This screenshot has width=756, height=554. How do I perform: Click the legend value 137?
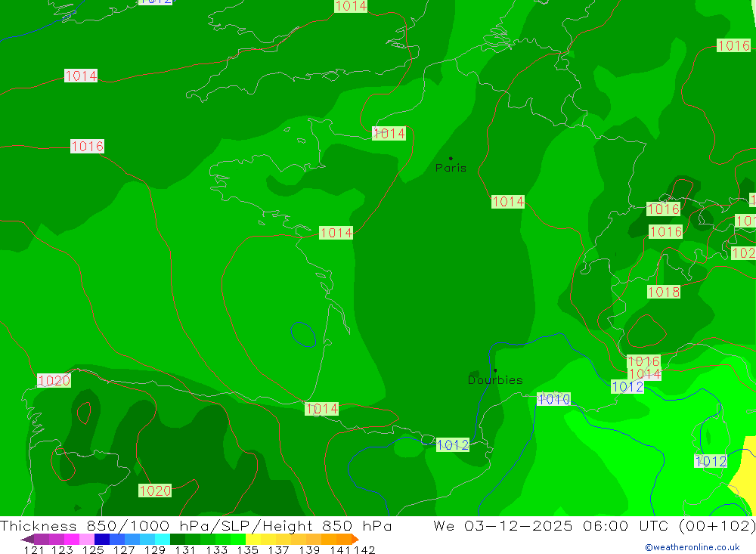pos(278,549)
